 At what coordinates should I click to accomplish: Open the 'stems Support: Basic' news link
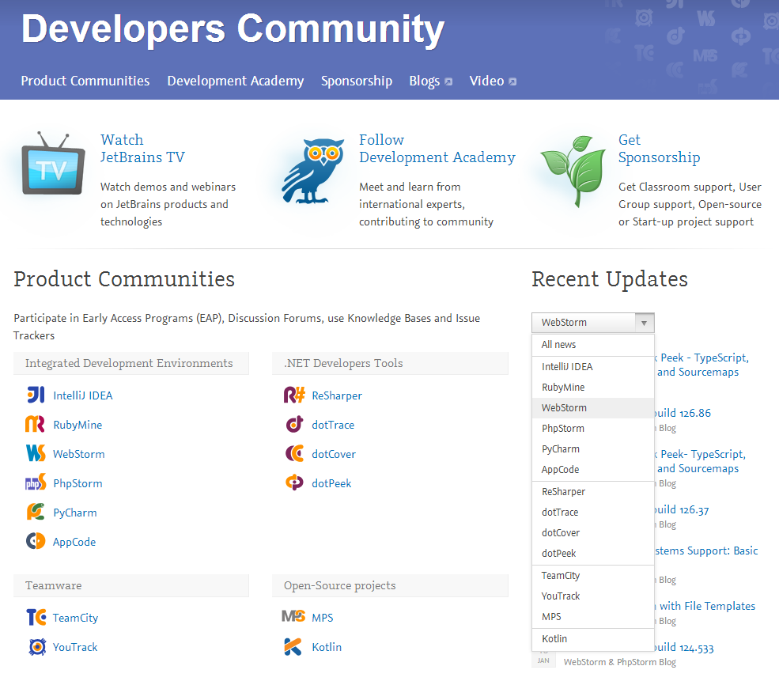coord(706,551)
